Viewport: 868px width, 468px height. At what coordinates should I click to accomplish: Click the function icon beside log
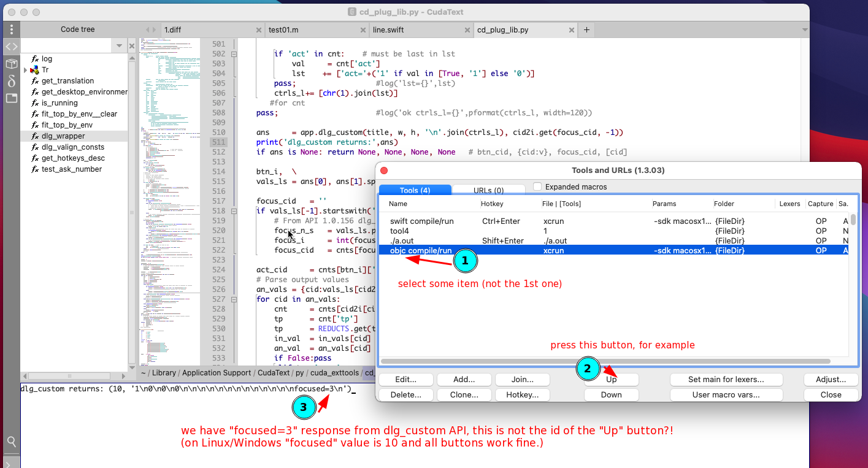[36, 59]
